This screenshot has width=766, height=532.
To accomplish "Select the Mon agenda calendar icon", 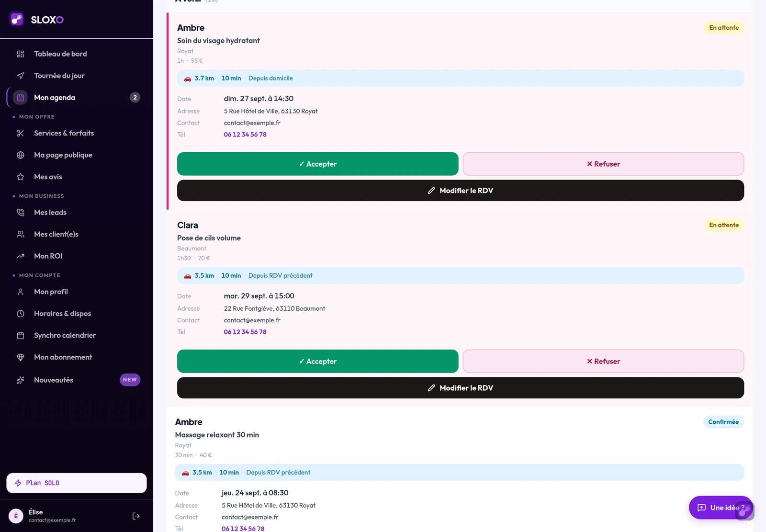I will 21,98.
